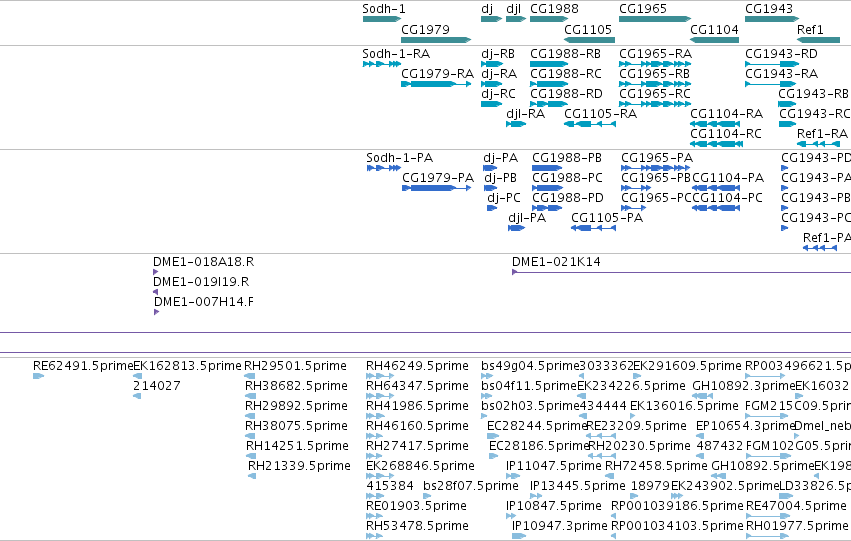This screenshot has height=541, width=851.
Task: Select EST RH29501.5prime
Action: [x=295, y=366]
